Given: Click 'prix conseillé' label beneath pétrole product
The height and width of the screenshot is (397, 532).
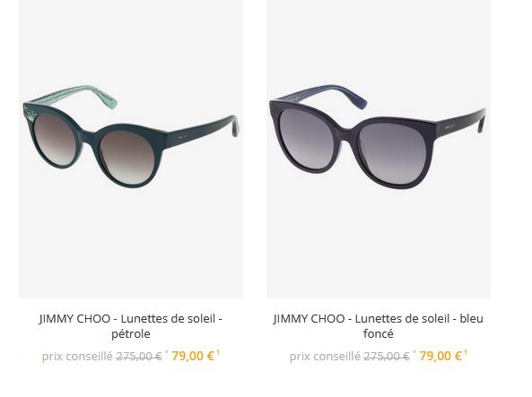Looking at the screenshot, I should (x=77, y=357).
